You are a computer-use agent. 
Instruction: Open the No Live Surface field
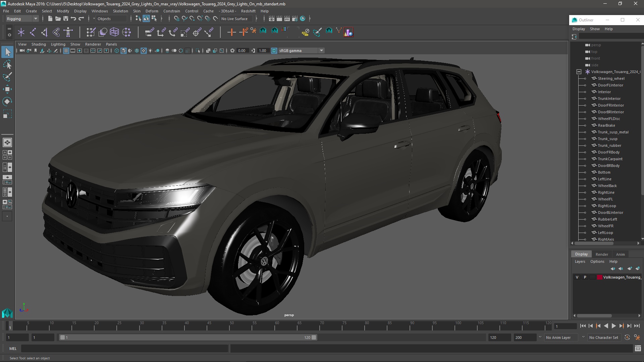tap(236, 19)
